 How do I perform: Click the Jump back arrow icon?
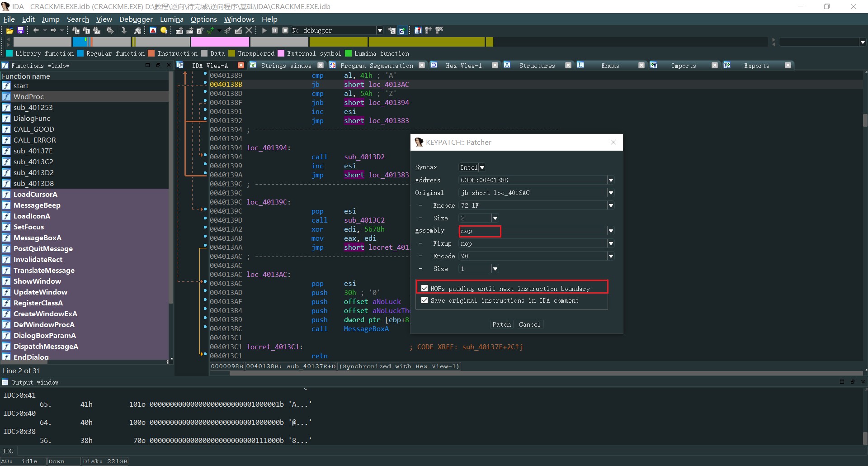(36, 30)
